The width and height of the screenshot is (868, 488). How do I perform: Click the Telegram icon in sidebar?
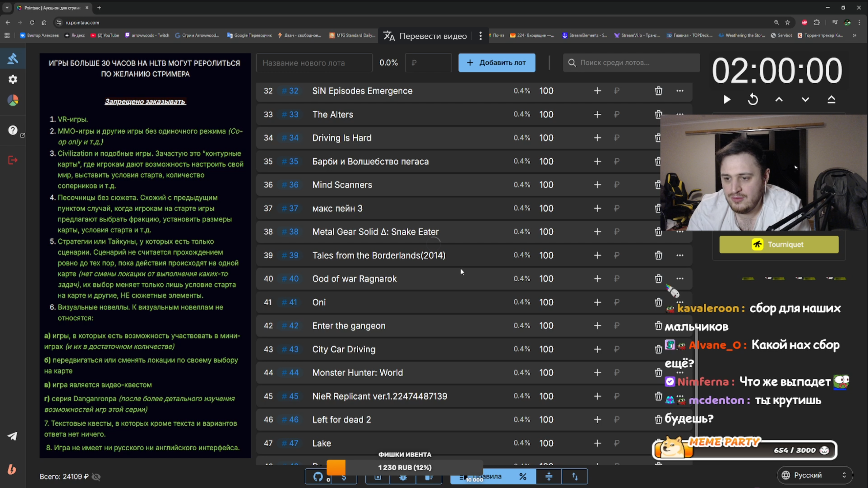point(13,437)
